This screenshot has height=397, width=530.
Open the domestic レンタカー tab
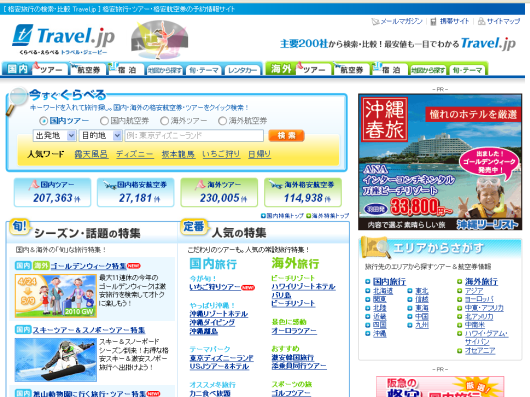pos(242,70)
